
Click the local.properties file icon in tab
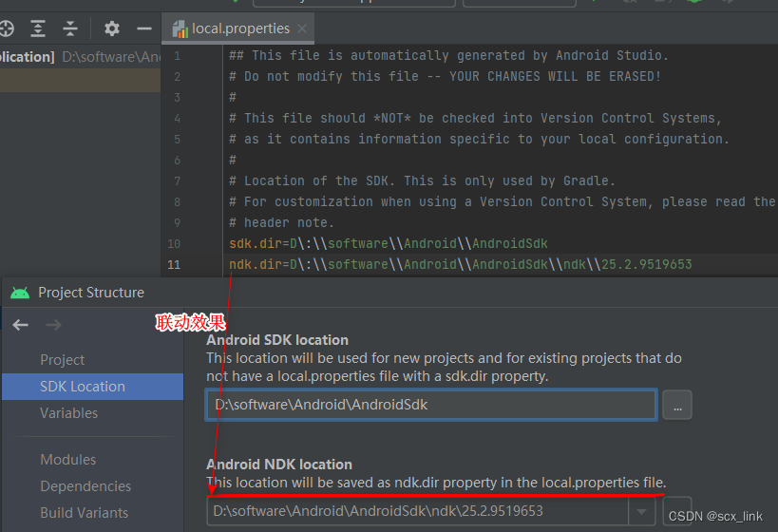pyautogui.click(x=180, y=29)
